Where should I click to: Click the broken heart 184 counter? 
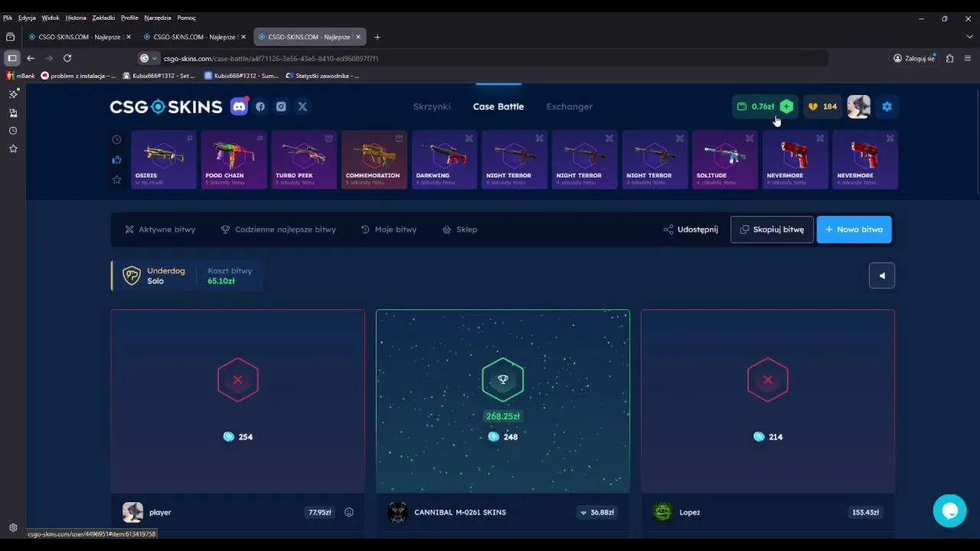[823, 106]
